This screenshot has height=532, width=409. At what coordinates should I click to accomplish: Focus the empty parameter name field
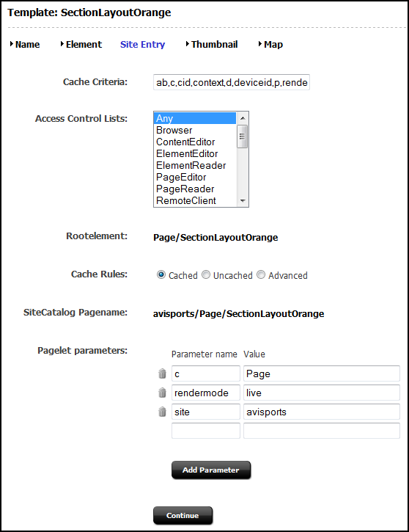[x=206, y=431]
